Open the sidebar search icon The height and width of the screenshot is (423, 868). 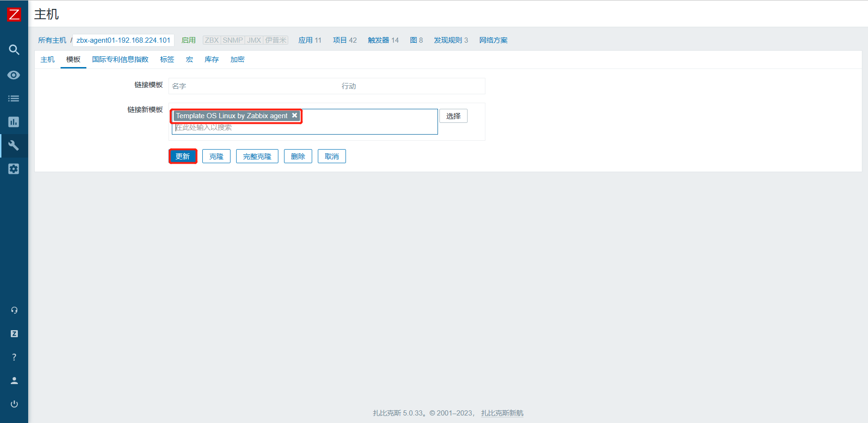14,50
